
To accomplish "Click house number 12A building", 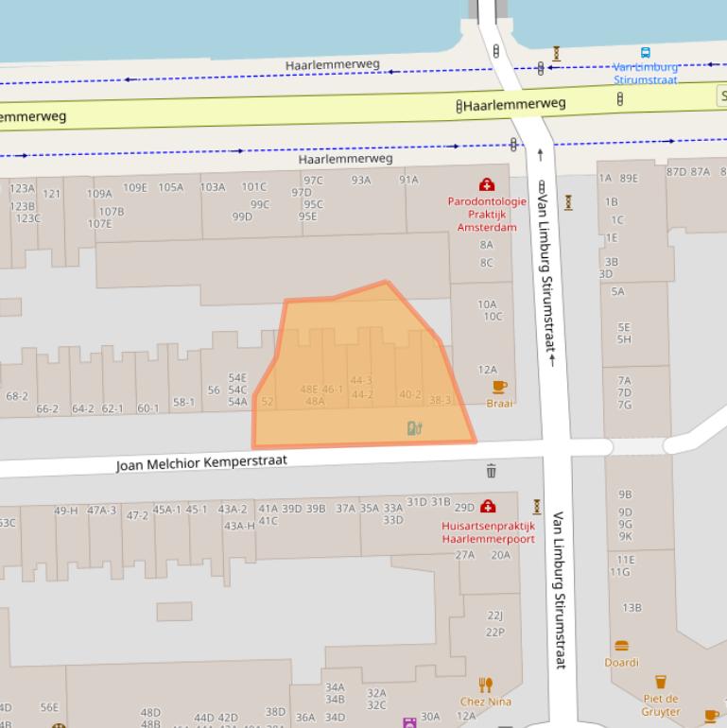I will coord(487,371).
